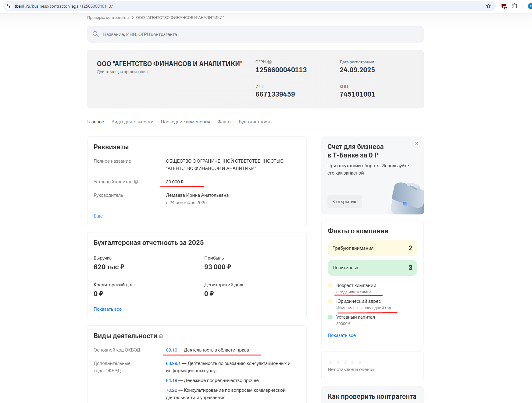532x403 pixels.
Task: Click the ОГРН number 1256600040113
Action: tap(281, 70)
